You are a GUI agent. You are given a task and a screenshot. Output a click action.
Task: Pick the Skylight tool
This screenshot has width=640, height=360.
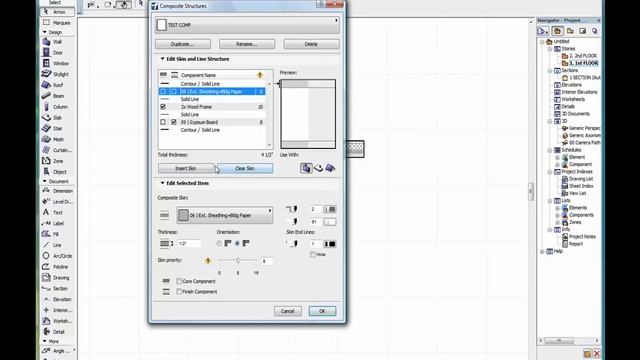[x=57, y=74]
